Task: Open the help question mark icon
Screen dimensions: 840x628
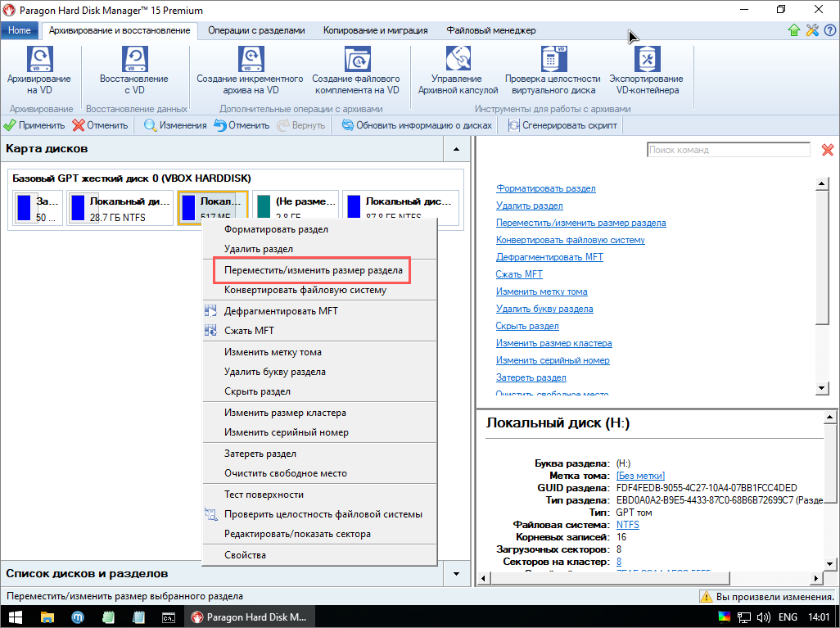Action: (830, 30)
